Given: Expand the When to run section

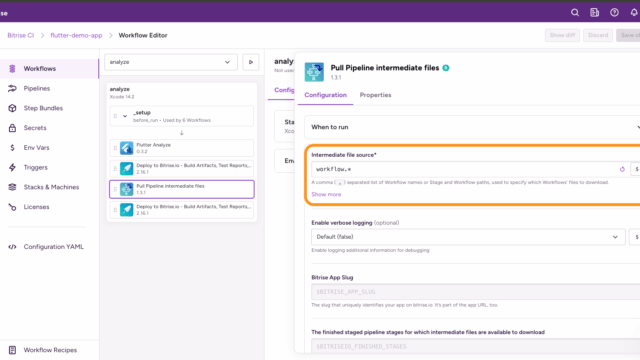Looking at the screenshot, I should pyautogui.click(x=473, y=127).
